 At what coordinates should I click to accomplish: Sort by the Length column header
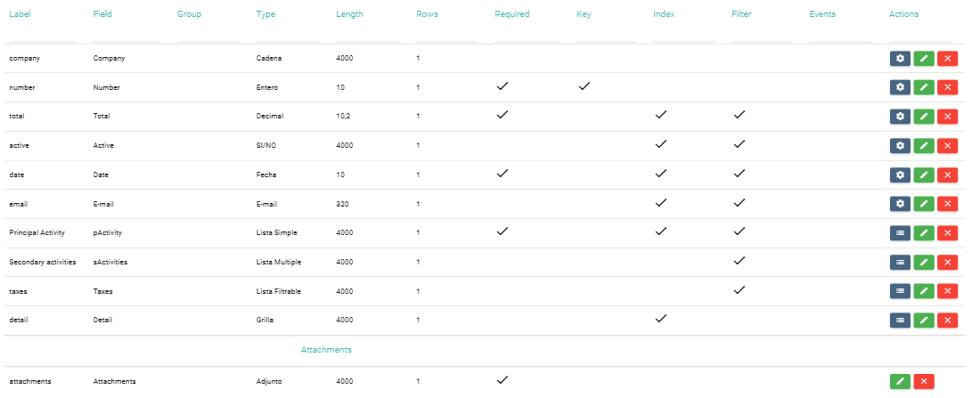[349, 13]
